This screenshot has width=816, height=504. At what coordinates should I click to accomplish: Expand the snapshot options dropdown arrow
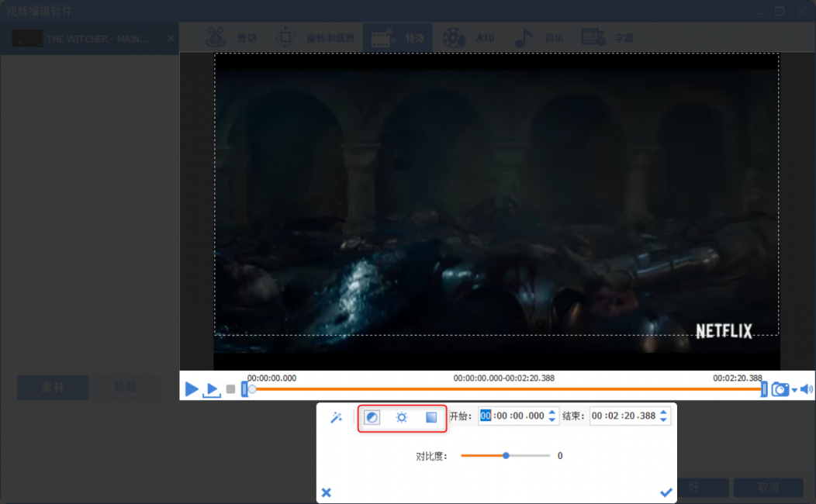click(794, 390)
